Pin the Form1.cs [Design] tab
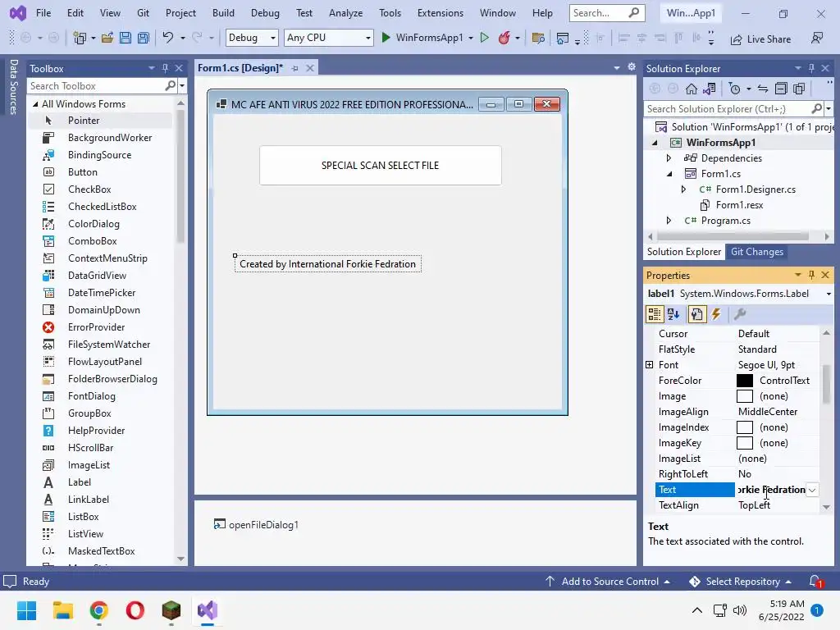Screen dimensions: 840x630 pos(294,68)
